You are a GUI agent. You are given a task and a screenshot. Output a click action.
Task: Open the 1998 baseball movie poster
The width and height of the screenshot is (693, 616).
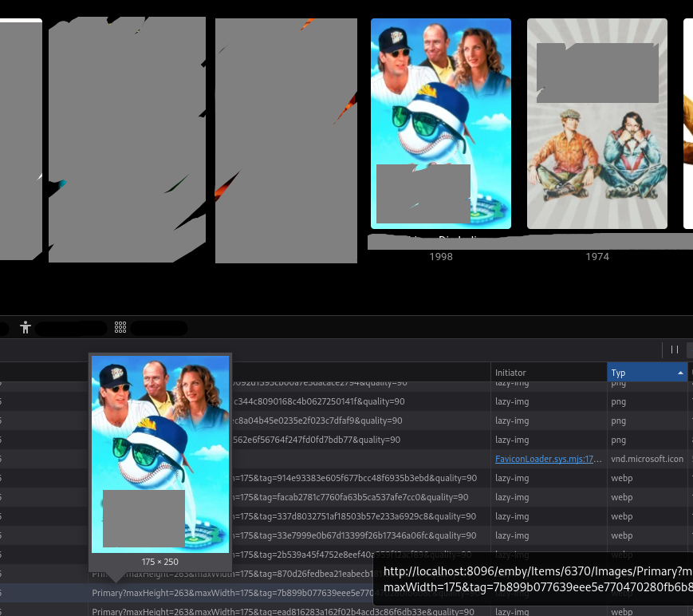point(441,124)
